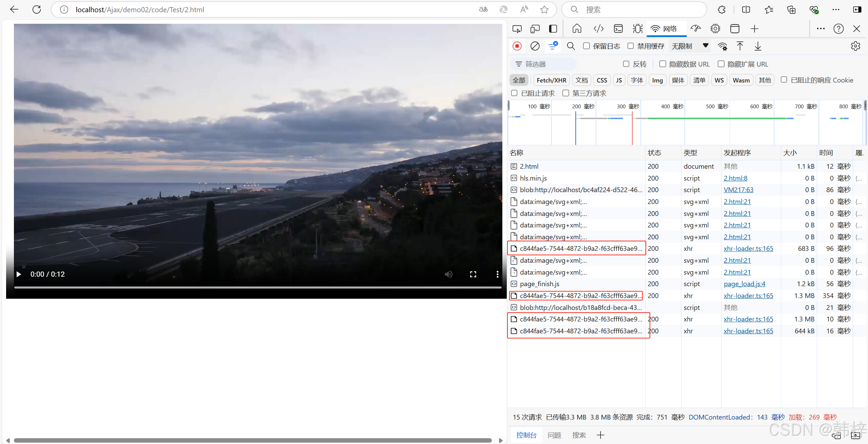Mute the video volume icon

(x=448, y=274)
